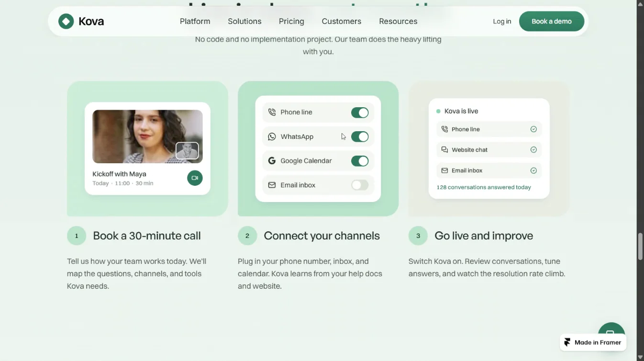
Task: Click Maya's video call photo
Action: pos(147,136)
